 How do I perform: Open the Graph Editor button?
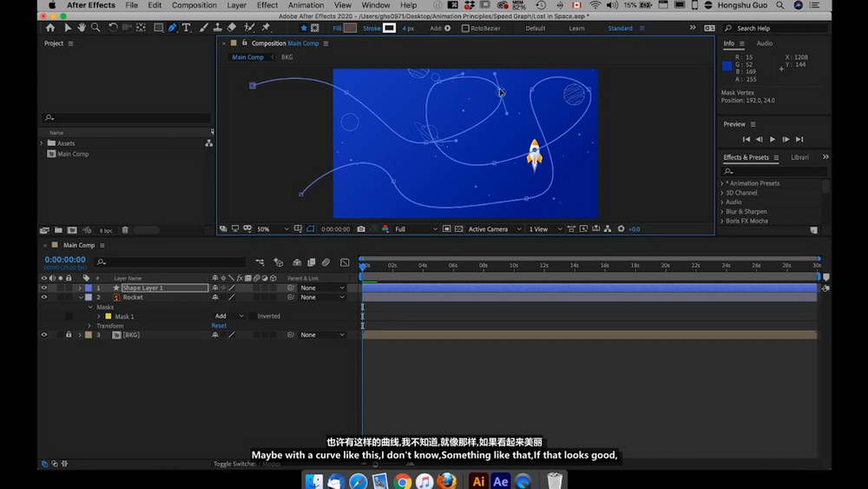(345, 262)
